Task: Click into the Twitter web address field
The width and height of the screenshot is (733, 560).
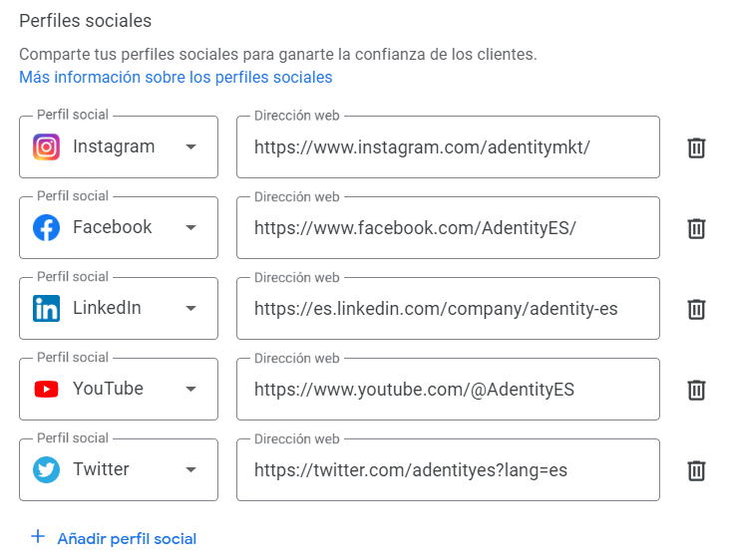Action: [447, 470]
